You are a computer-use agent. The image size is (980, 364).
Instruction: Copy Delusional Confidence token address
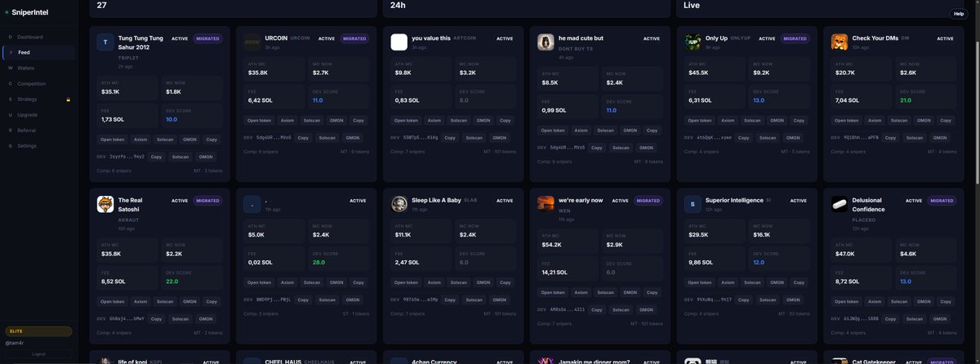tap(947, 301)
